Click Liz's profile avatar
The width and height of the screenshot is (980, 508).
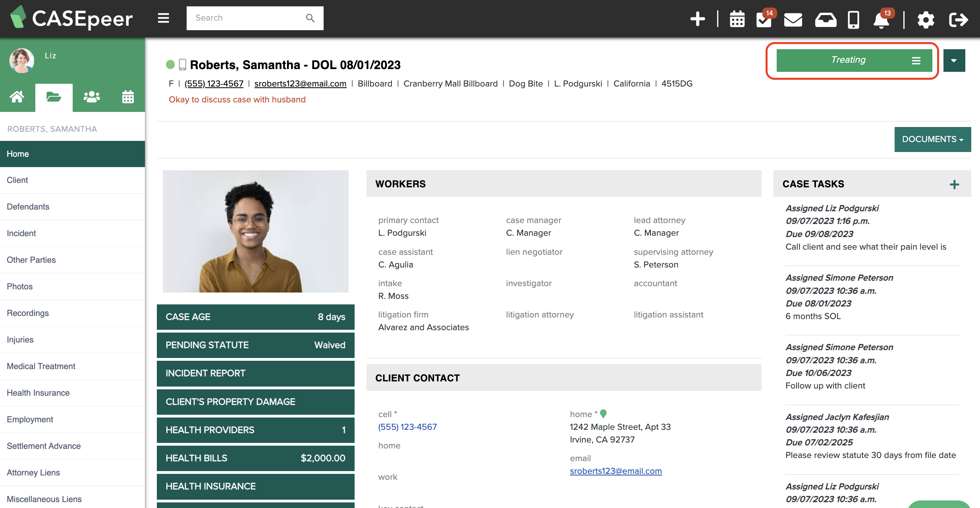pyautogui.click(x=22, y=60)
